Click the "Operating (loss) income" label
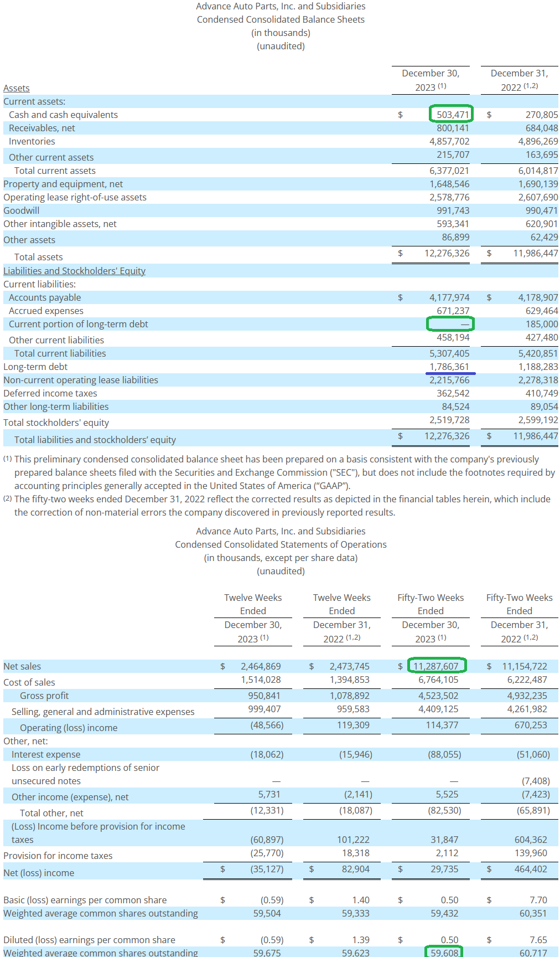 69,728
